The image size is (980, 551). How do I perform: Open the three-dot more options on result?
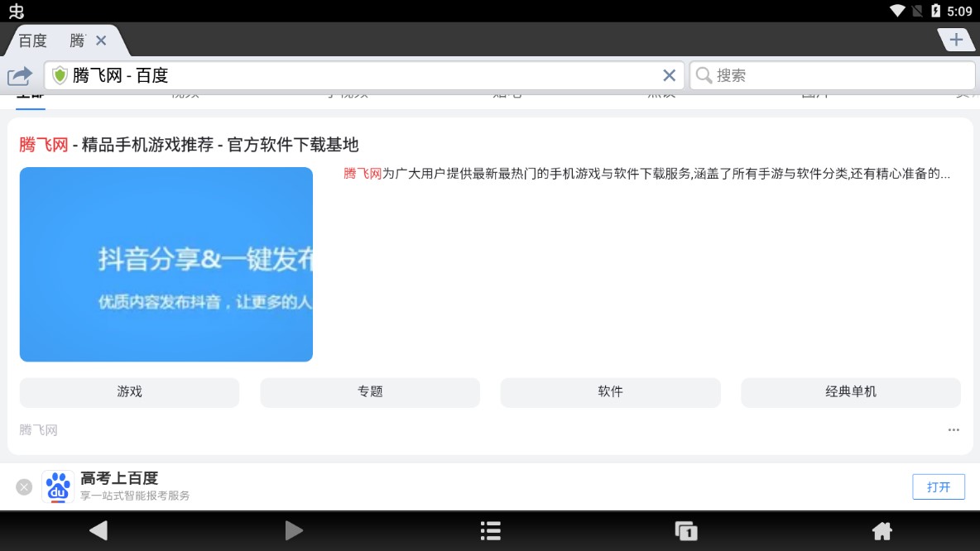(x=954, y=430)
